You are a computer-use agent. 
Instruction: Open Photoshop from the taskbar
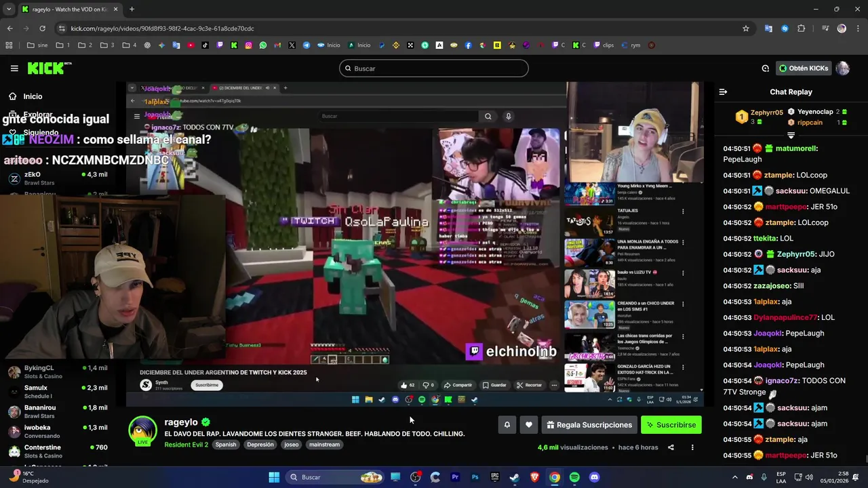[475, 477]
